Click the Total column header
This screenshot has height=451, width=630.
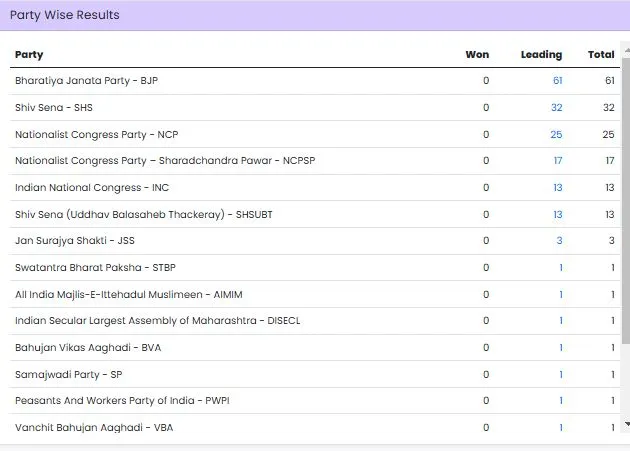601,55
